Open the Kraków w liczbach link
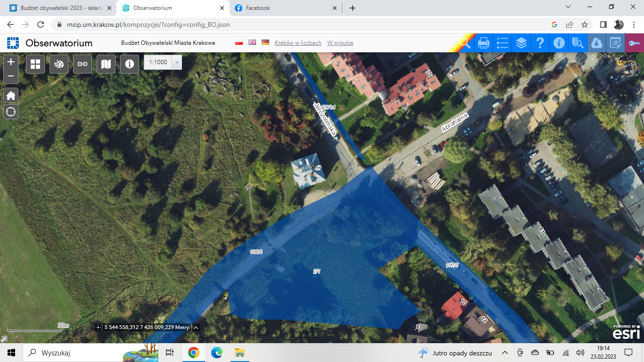The image size is (644, 362). pyautogui.click(x=298, y=43)
